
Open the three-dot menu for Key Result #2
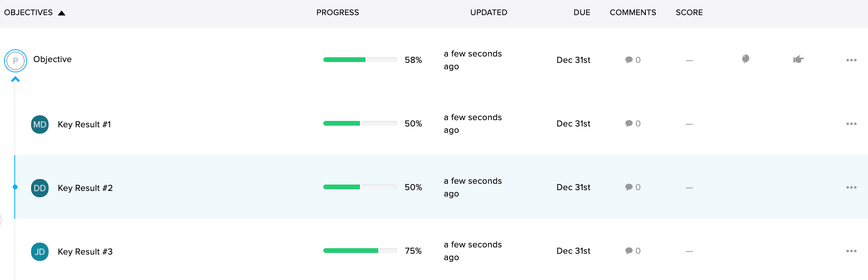pyautogui.click(x=851, y=187)
